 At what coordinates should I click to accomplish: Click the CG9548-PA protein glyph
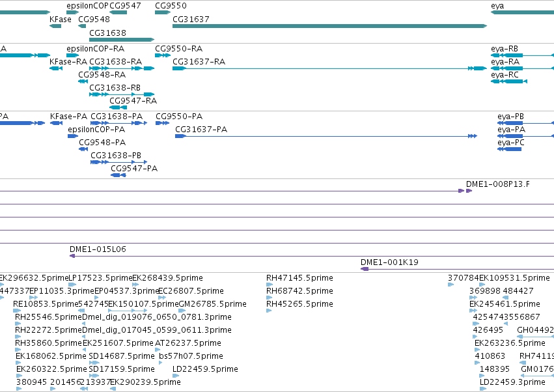[x=83, y=149]
